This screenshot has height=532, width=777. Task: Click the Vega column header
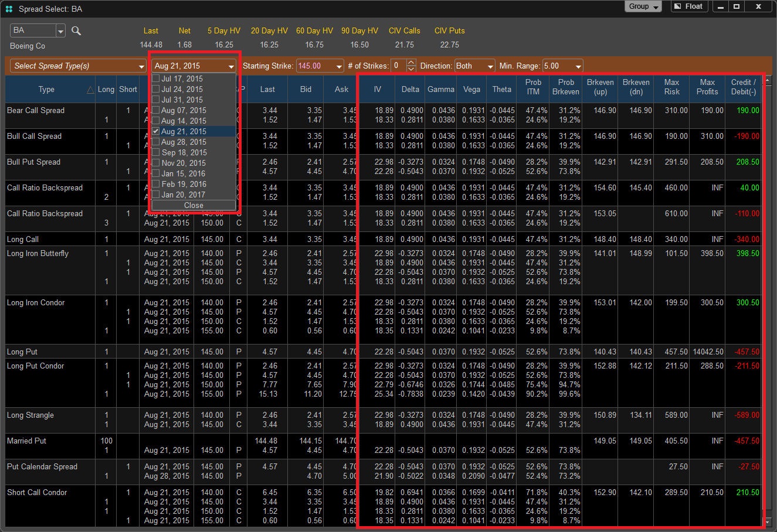471,90
